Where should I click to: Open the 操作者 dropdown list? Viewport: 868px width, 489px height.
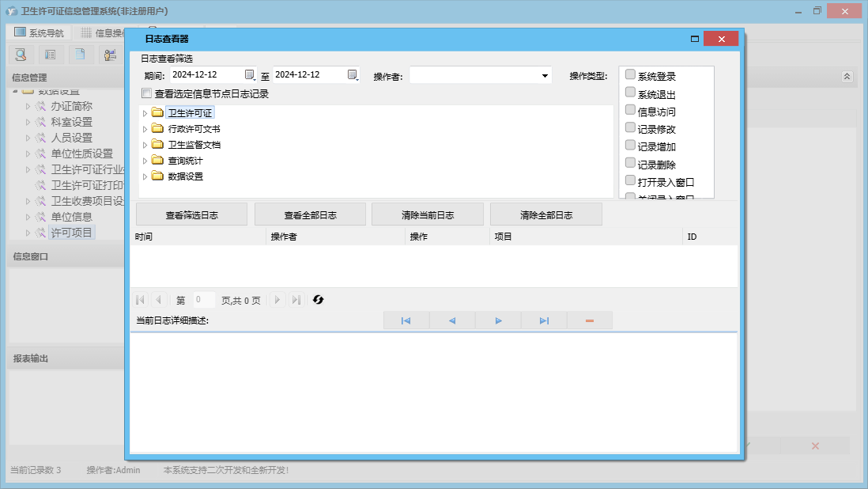click(x=545, y=76)
